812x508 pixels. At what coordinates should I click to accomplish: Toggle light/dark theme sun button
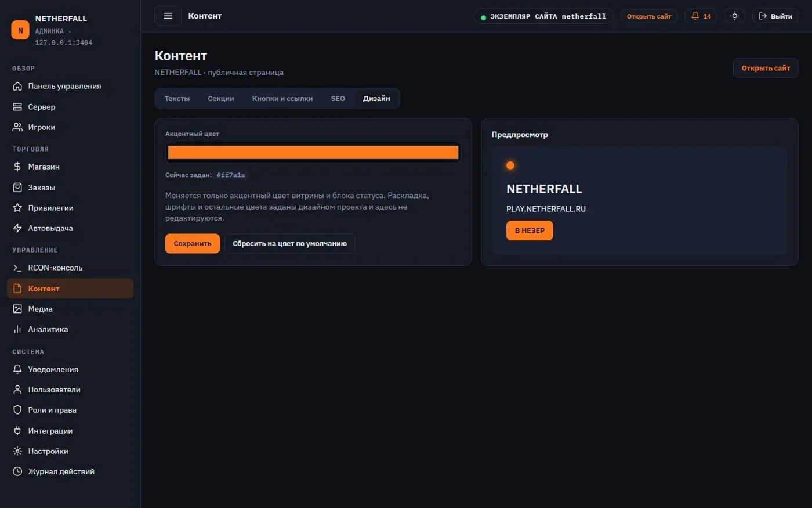point(734,16)
